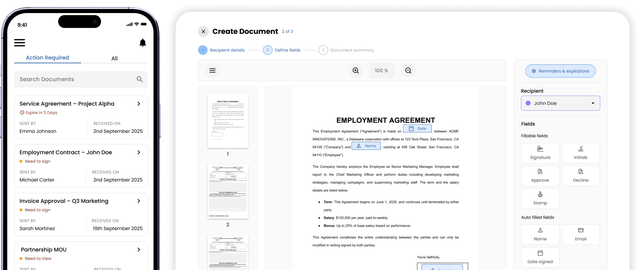The width and height of the screenshot is (644, 270).
Task: Pick the Decline field tool
Action: click(580, 176)
